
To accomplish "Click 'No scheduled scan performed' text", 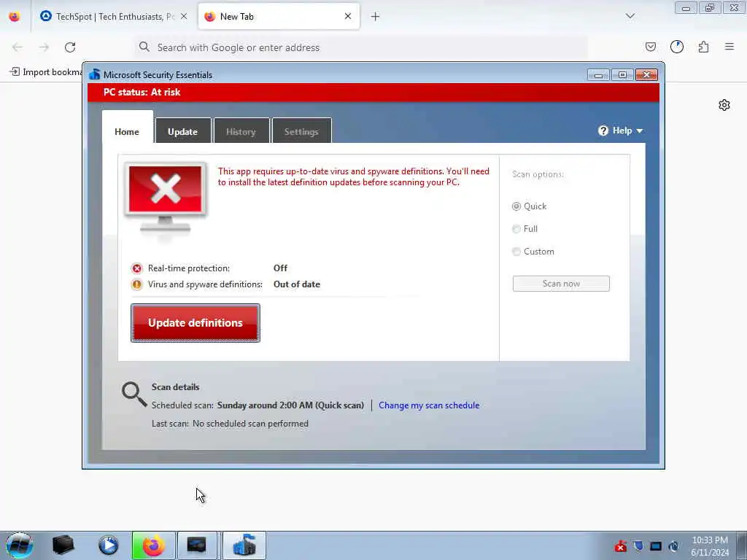I will [x=251, y=424].
